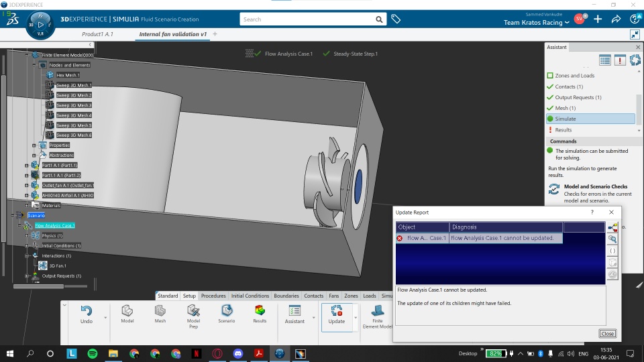
Task: Switch to the Initial Conditions tab
Action: coord(250,296)
